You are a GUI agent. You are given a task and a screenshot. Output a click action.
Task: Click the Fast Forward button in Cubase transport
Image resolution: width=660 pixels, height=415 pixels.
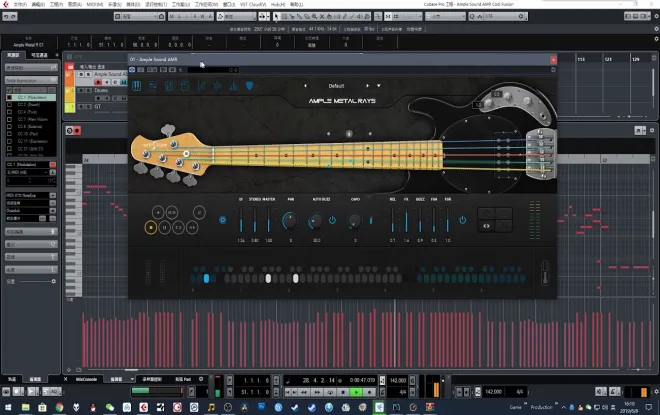[x=317, y=392]
